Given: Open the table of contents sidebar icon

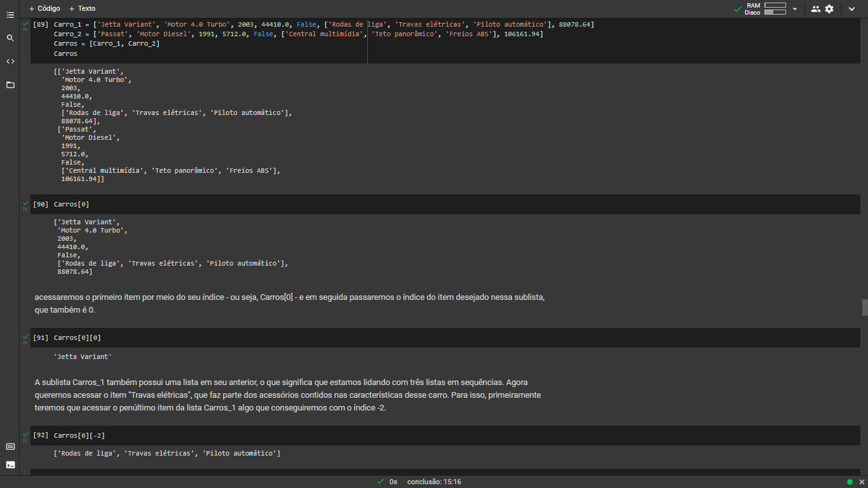Looking at the screenshot, I should point(10,14).
